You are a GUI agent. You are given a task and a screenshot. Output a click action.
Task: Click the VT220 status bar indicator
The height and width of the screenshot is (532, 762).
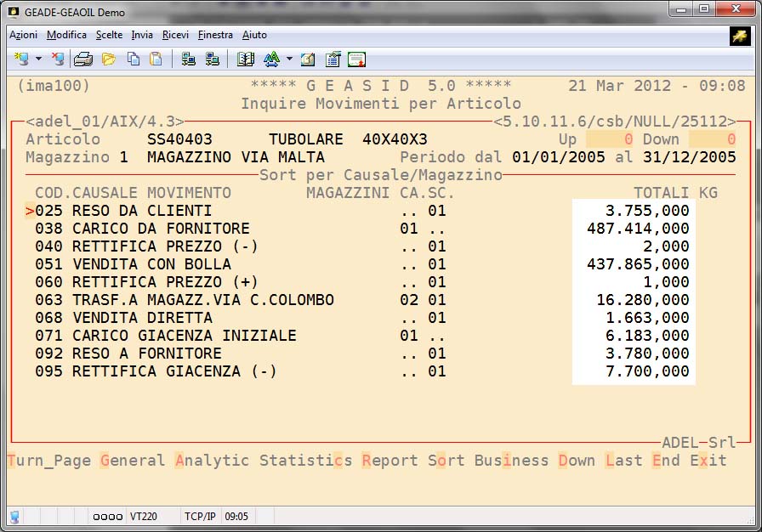[x=143, y=516]
